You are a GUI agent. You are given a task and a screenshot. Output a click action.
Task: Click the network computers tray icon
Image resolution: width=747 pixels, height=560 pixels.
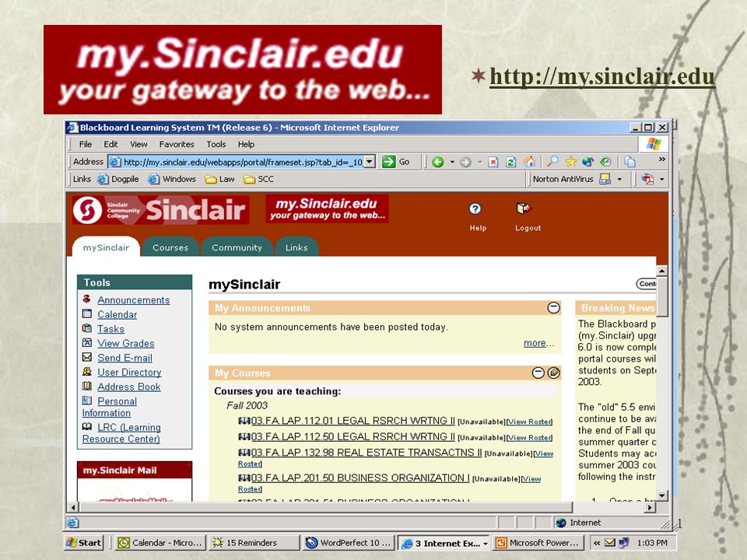[623, 542]
